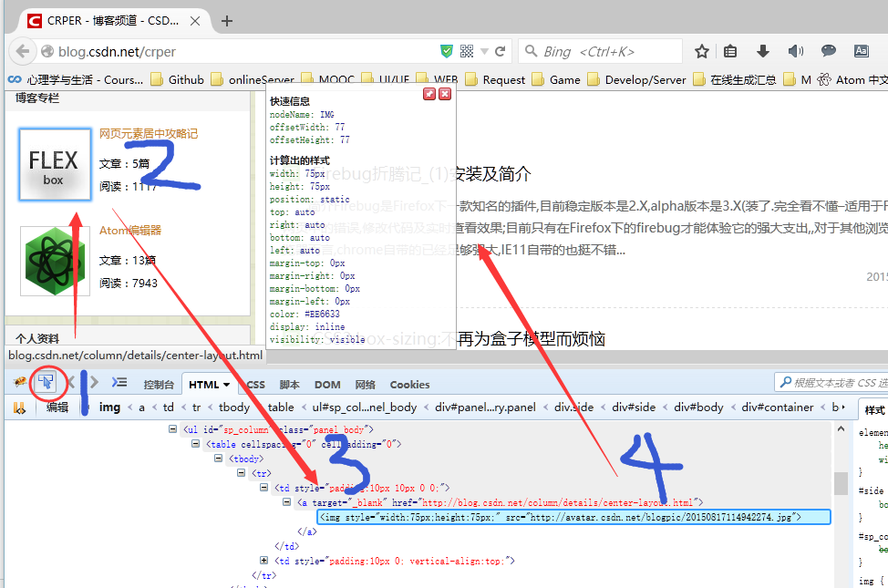Open the address bar dropdown arrow
Viewport: 888px width, 588px height.
click(484, 52)
